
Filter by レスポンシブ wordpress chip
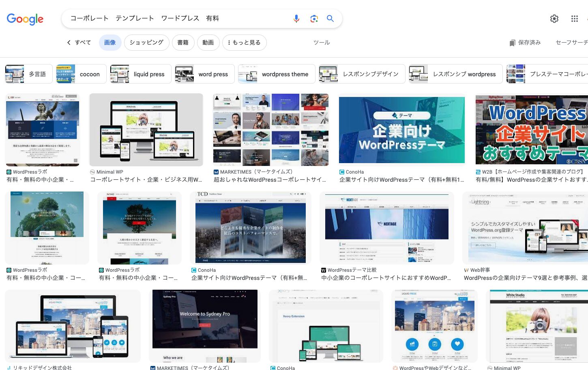[x=456, y=74]
